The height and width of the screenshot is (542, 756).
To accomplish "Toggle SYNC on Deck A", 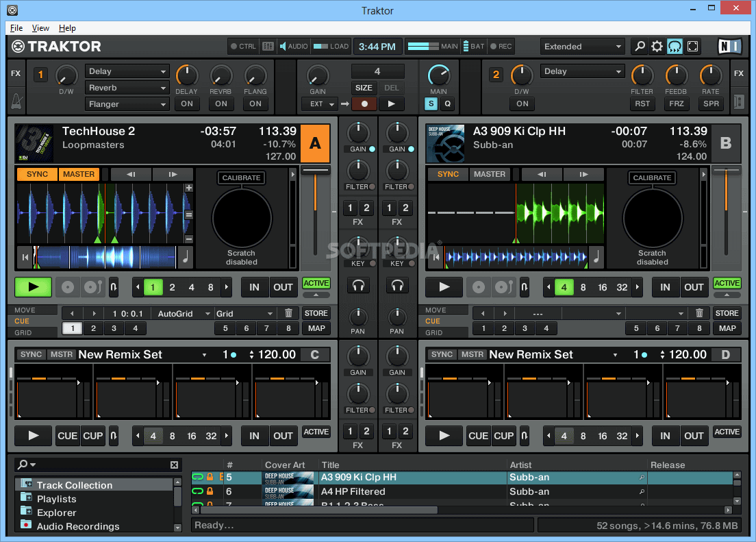I will coord(37,174).
